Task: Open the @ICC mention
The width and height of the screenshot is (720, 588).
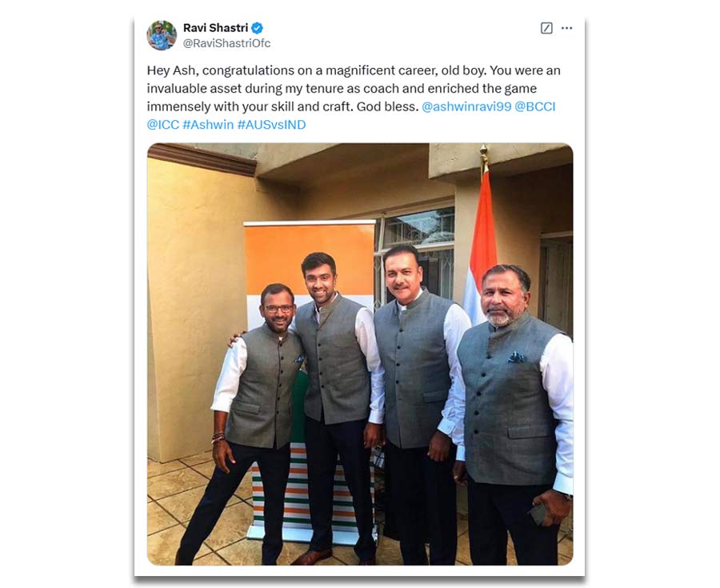Action: coord(163,124)
